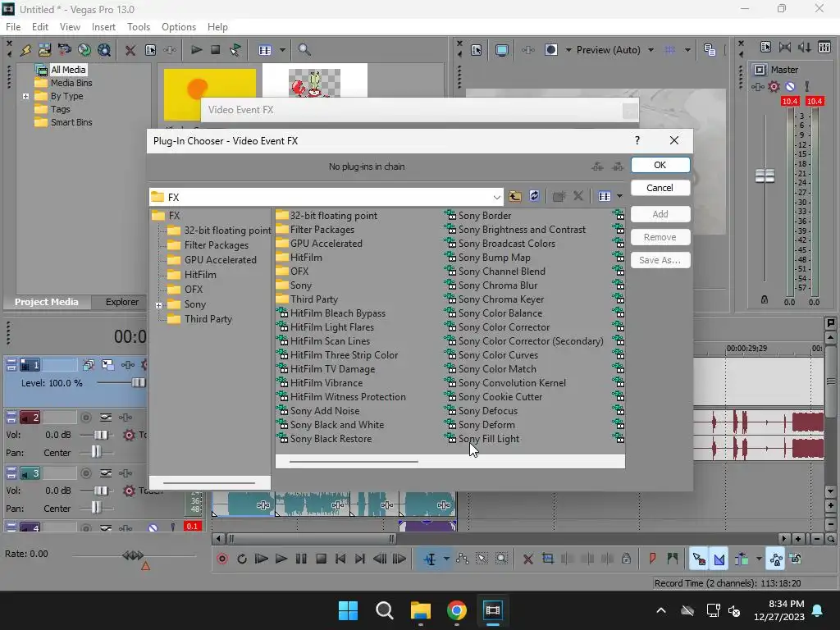This screenshot has height=630, width=840.
Task: Select the Sony Cookie Cutter plug-in
Action: pos(500,396)
